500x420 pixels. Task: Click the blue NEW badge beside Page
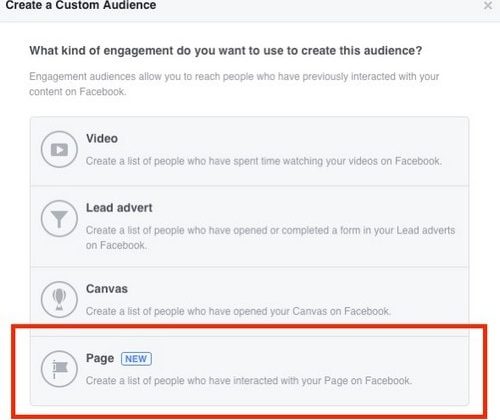tap(136, 359)
